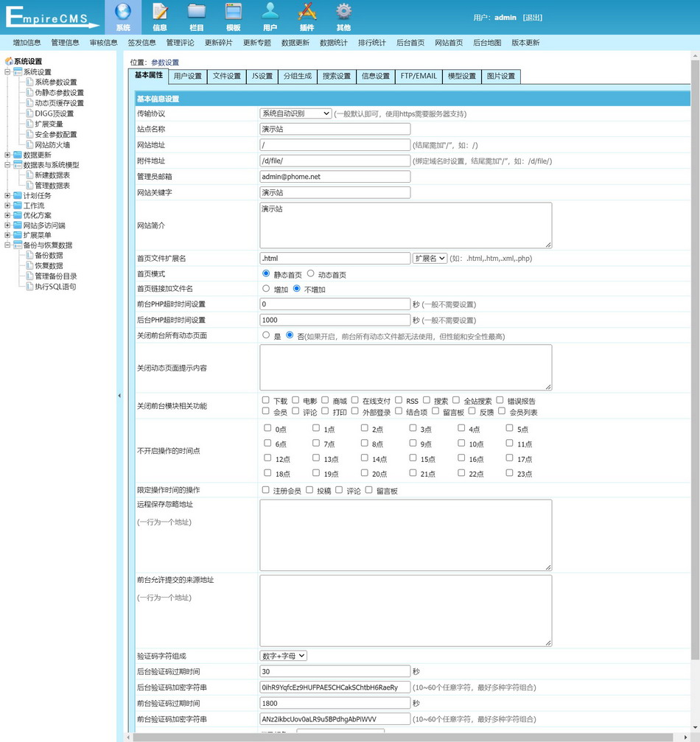Open the 用户 person icon section
Screen dimensions: 700x742
[x=270, y=17]
